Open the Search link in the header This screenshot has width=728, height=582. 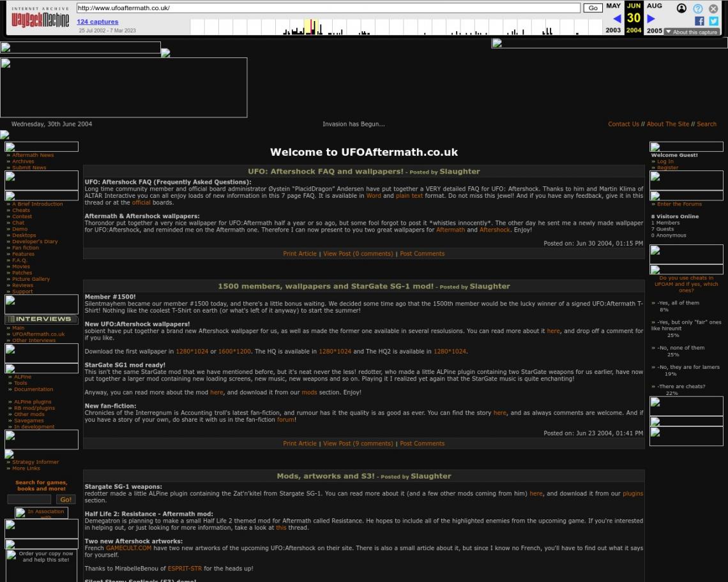point(706,124)
